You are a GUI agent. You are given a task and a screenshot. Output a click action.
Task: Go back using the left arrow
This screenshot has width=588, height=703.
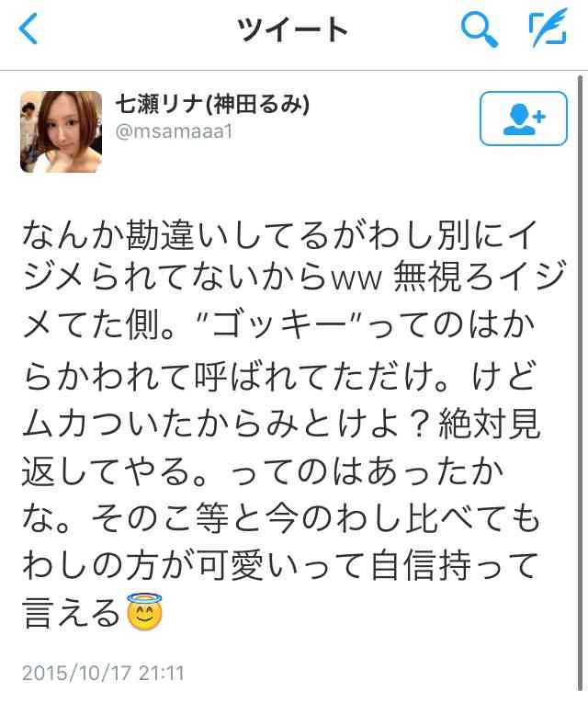click(28, 28)
